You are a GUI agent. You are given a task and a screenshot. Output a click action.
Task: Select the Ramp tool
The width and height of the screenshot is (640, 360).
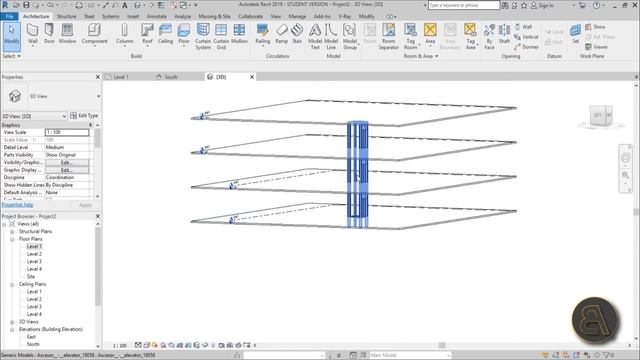282,34
